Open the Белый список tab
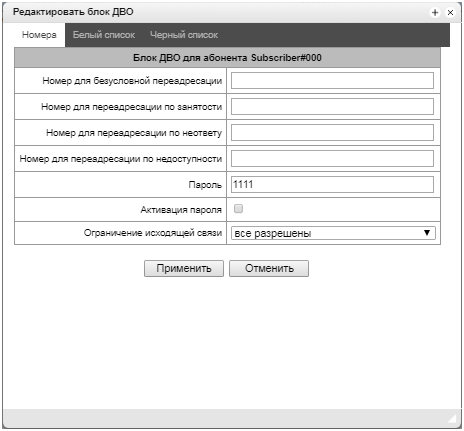This screenshot has height=431, width=464. click(x=104, y=35)
